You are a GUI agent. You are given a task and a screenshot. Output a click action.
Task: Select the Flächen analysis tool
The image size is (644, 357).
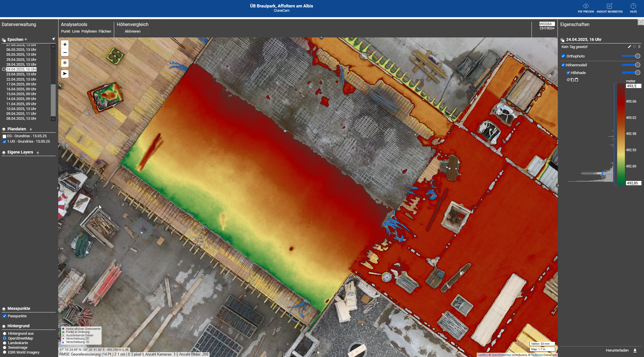coord(105,31)
